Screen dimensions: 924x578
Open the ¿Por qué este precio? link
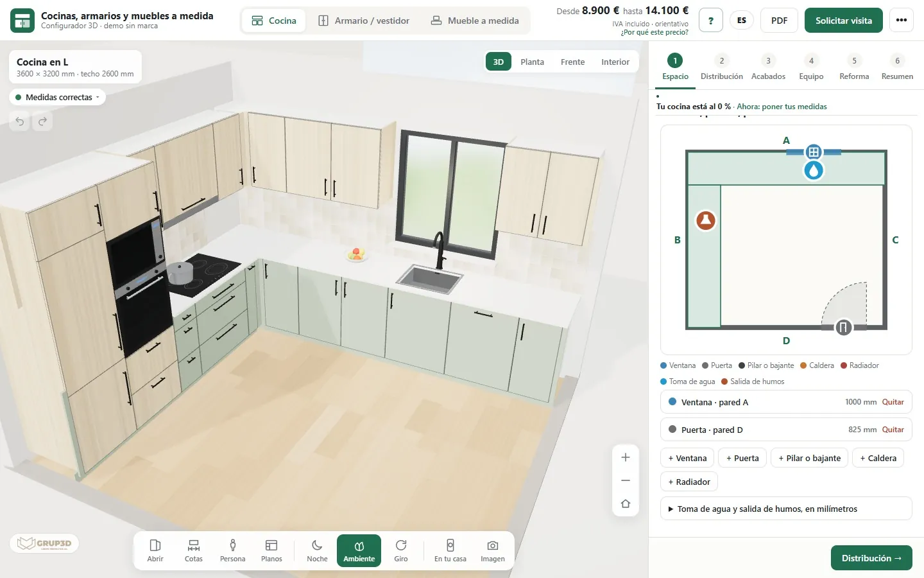pyautogui.click(x=654, y=32)
